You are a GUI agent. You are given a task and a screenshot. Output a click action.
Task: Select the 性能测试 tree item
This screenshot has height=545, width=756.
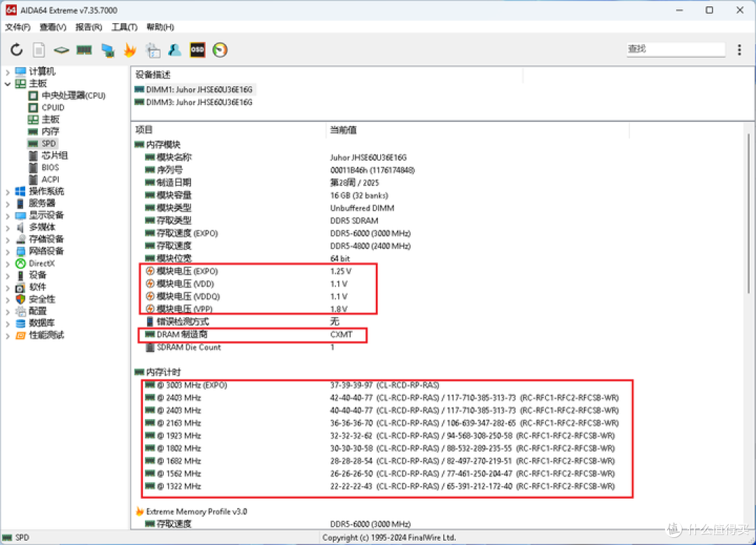39,335
